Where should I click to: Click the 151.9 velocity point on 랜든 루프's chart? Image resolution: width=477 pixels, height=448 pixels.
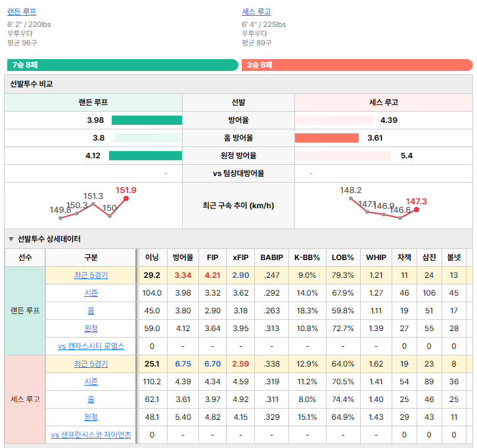click(x=126, y=198)
